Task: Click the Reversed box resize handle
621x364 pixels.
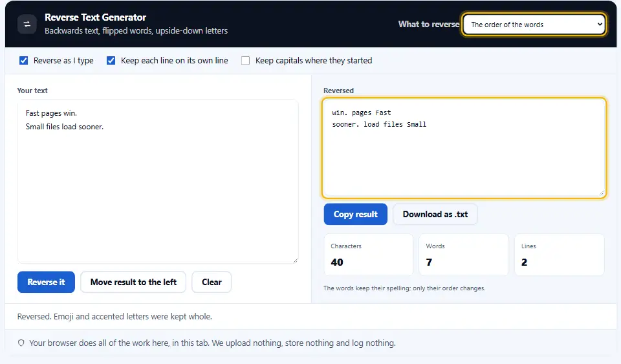Action: 602,193
